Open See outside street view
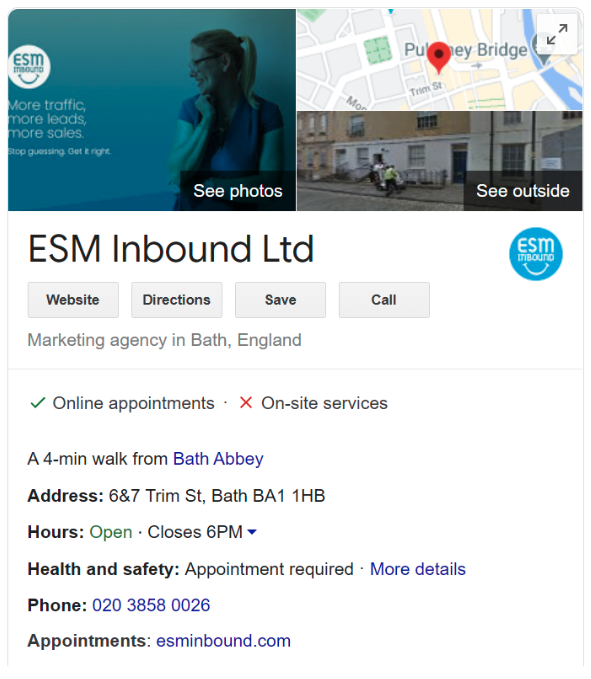This screenshot has width=591, height=679. [523, 191]
